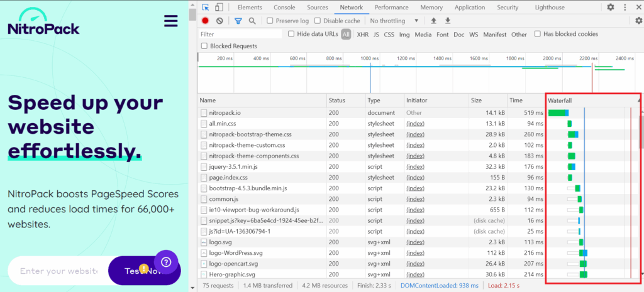
Task: Open the Lighthouse tab
Action: point(550,8)
